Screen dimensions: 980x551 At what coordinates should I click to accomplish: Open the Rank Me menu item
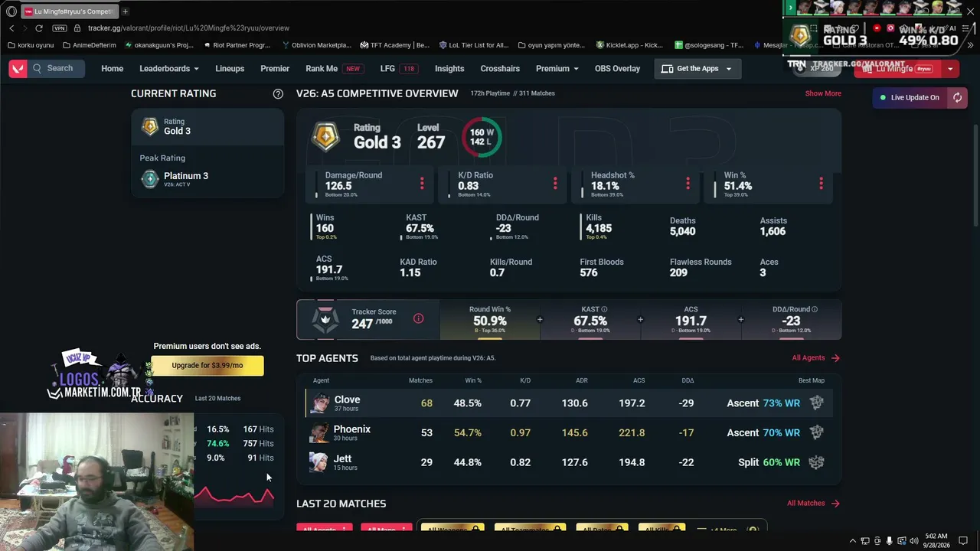[x=334, y=69]
